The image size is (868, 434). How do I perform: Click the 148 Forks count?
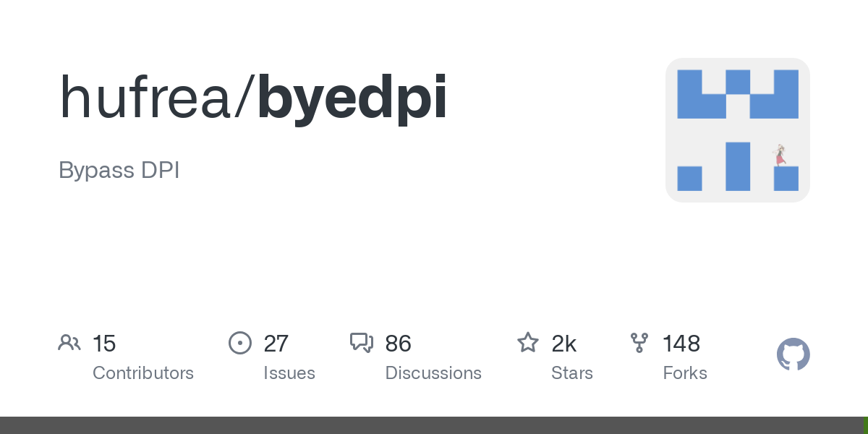(x=681, y=344)
